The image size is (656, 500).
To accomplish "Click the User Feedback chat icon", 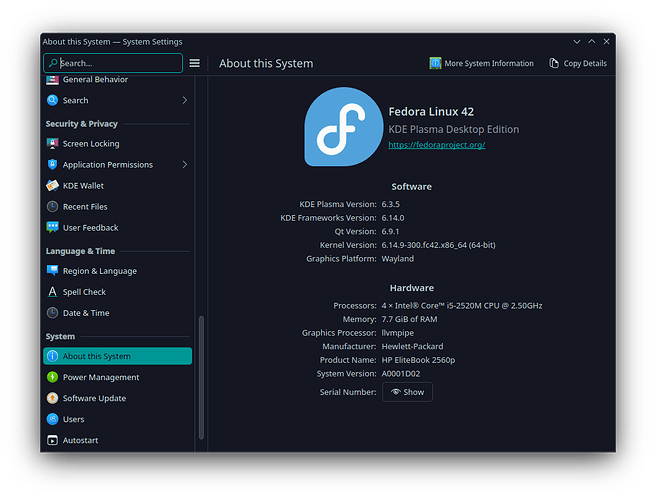I will click(x=52, y=227).
